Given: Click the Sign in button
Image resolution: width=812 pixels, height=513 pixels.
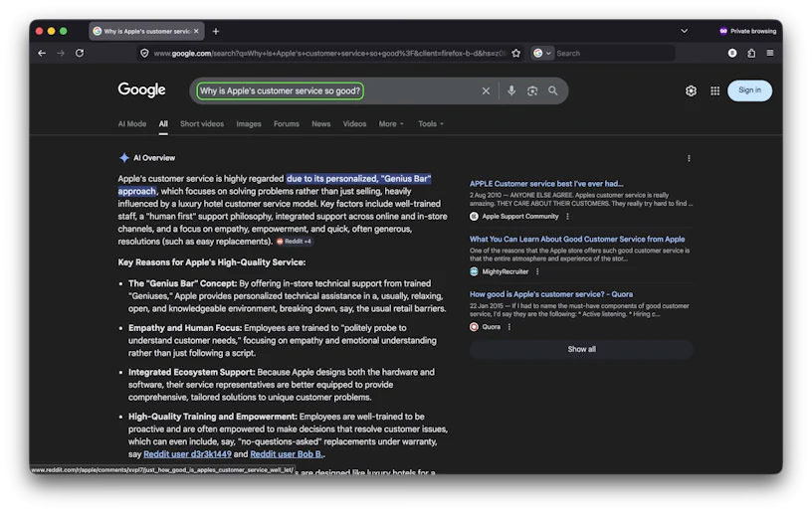Looking at the screenshot, I should tap(749, 90).
